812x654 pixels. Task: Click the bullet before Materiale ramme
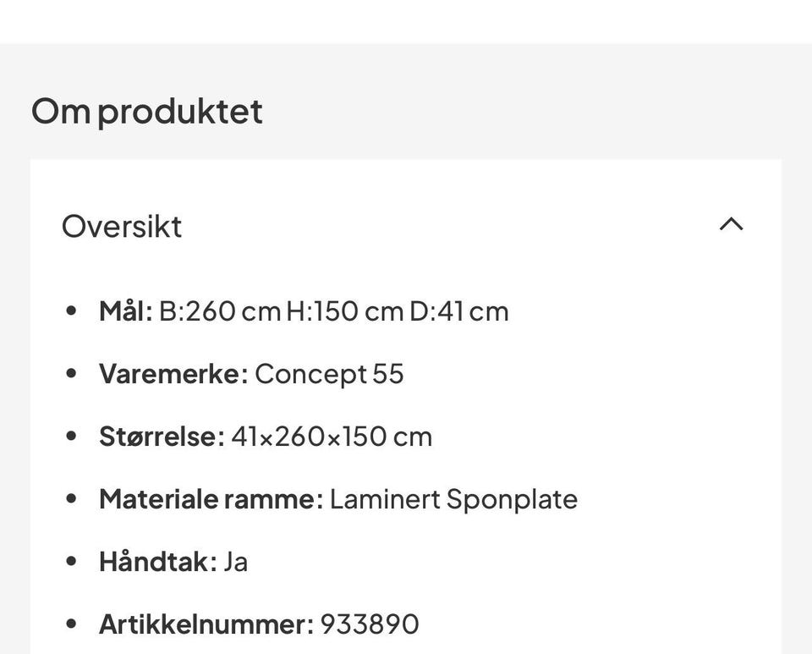tap(71, 499)
